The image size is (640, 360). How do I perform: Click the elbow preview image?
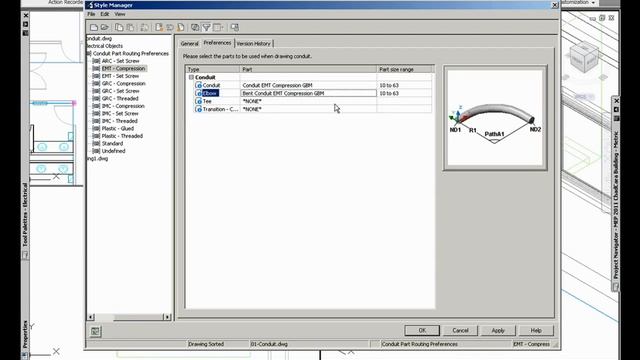[495, 118]
